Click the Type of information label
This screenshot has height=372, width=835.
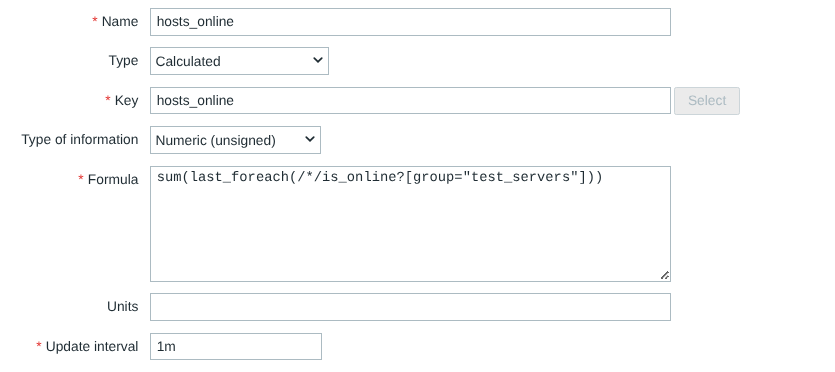[x=80, y=139]
